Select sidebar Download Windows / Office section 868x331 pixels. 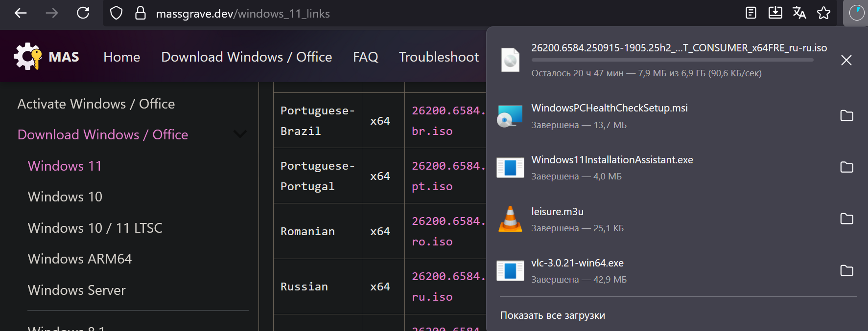pos(103,134)
